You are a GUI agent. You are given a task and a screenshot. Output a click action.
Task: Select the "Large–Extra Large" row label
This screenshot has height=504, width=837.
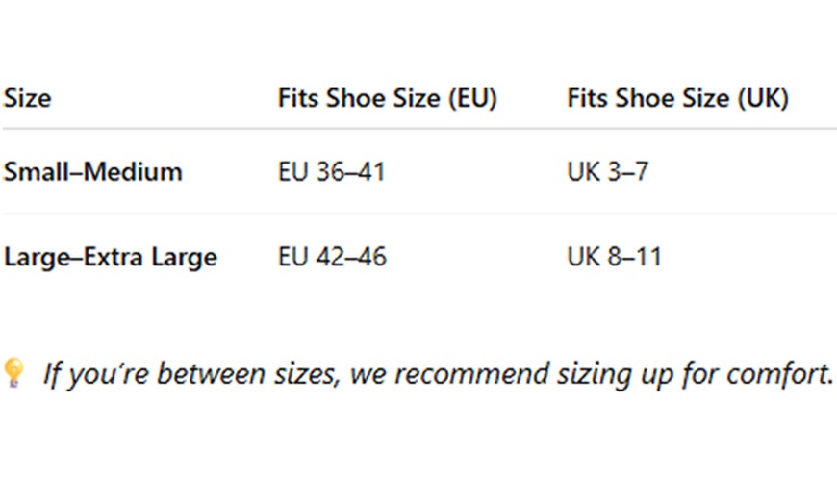click(x=110, y=258)
